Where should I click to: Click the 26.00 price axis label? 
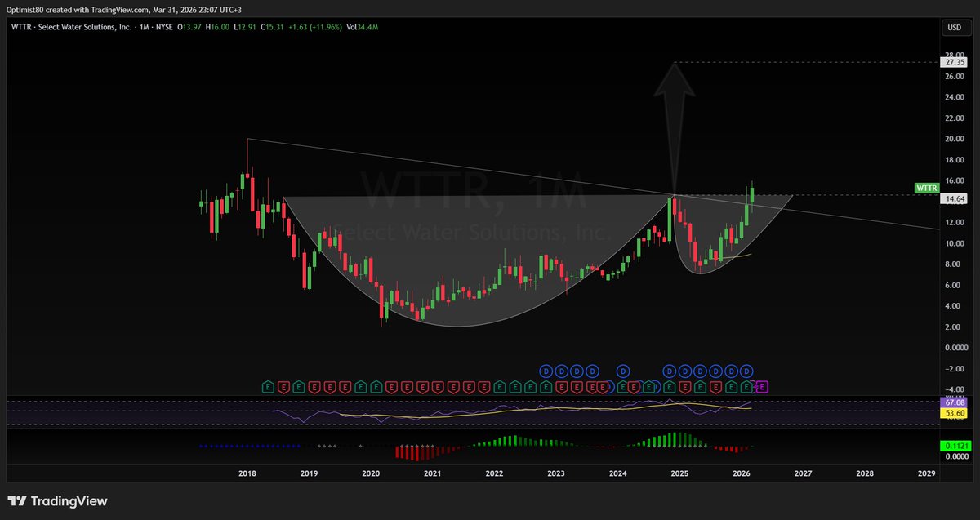pos(955,76)
